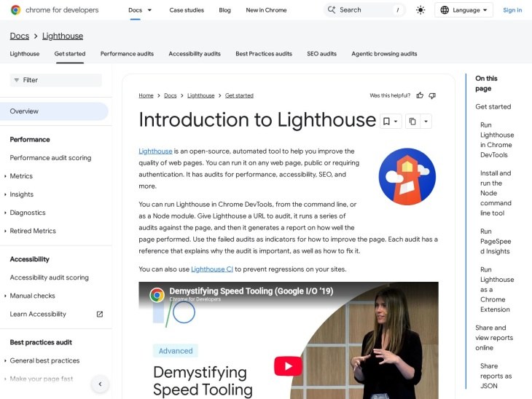Jump to Install and run Node command line tool
The image size is (532, 399).
coord(496,193)
